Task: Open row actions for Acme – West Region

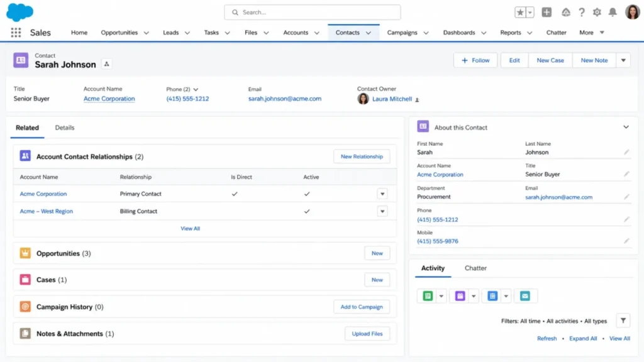Action: tap(382, 211)
